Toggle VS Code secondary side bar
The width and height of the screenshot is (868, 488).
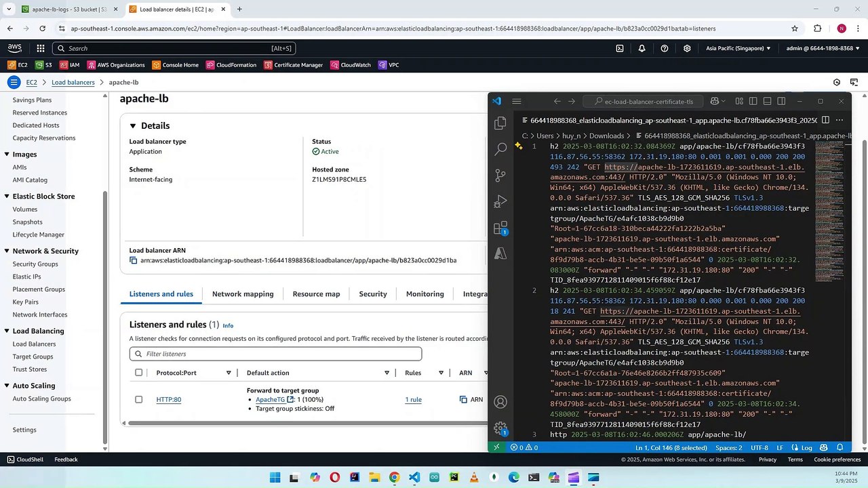[x=782, y=101]
